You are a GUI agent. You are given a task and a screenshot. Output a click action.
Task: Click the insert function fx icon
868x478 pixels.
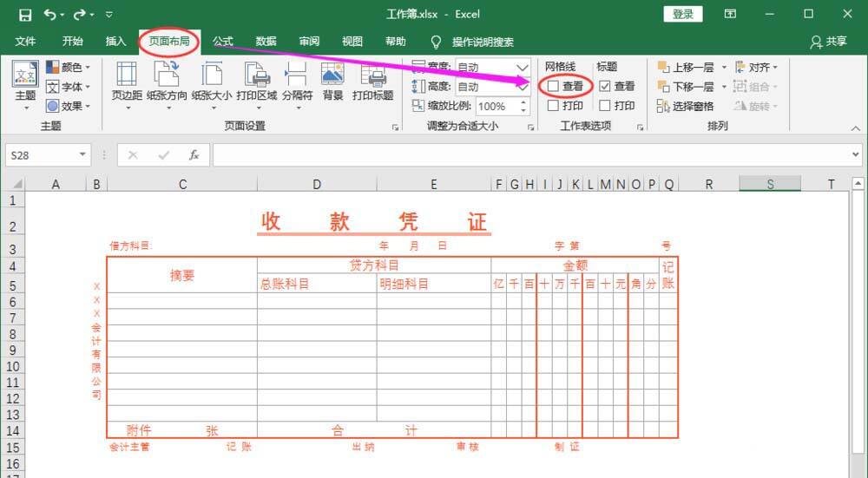(x=194, y=155)
